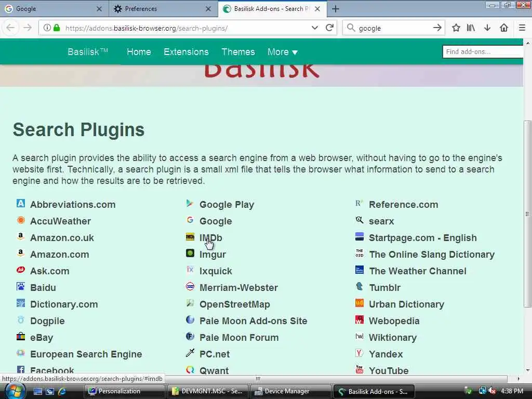Screen dimensions: 532x399
Task: Click the Amazon.co.uk favicon
Action: [x=21, y=236]
